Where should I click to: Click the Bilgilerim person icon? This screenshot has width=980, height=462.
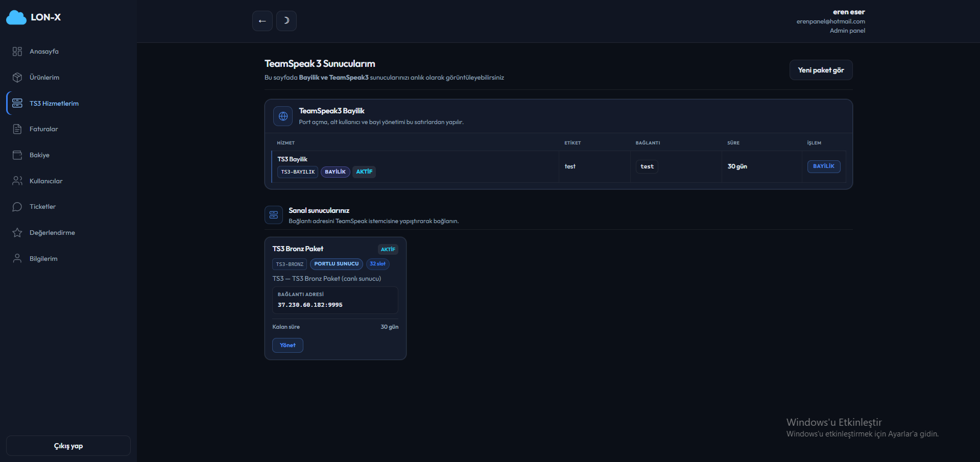(x=17, y=258)
